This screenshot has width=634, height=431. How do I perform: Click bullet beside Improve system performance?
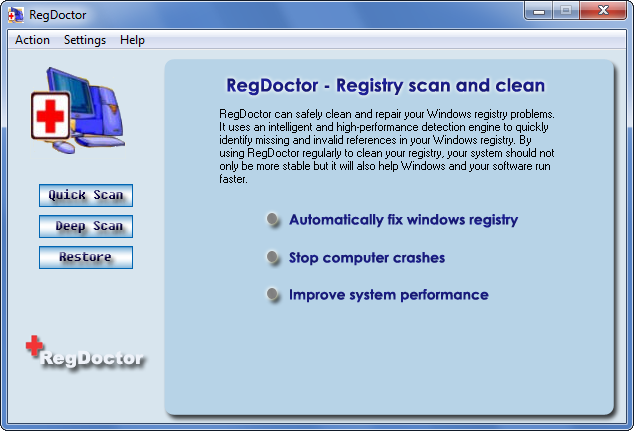[x=273, y=295]
